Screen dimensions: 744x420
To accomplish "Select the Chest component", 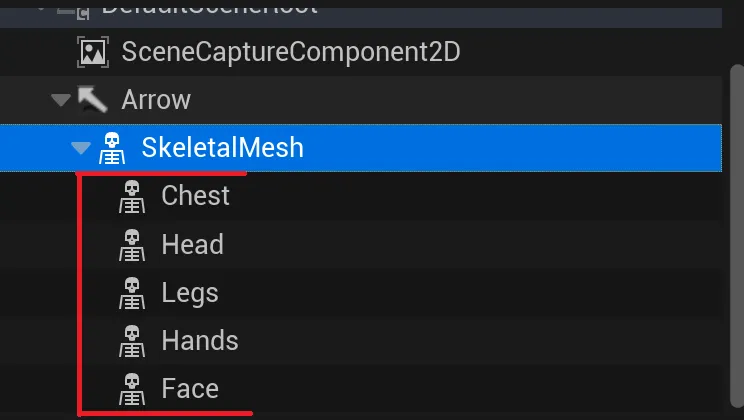I will [195, 196].
